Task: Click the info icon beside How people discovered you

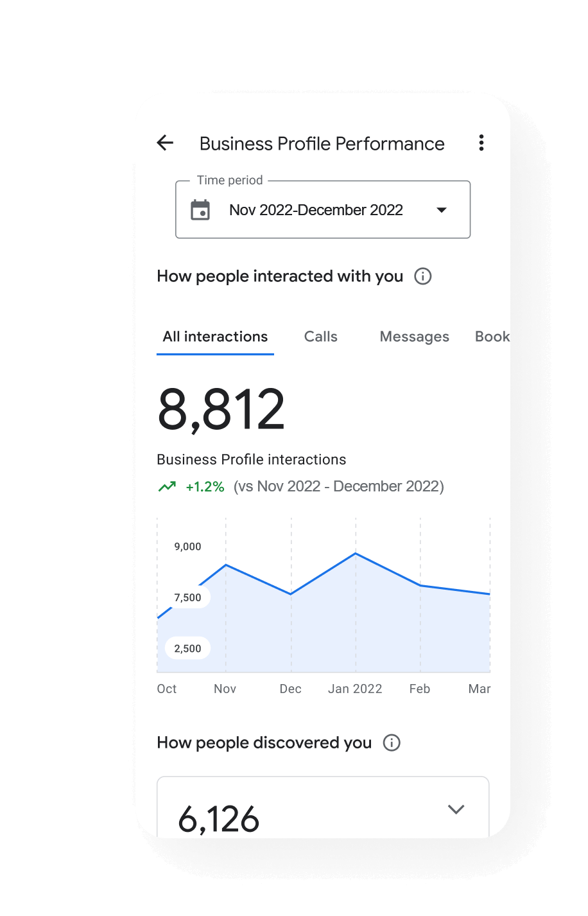Action: [391, 743]
